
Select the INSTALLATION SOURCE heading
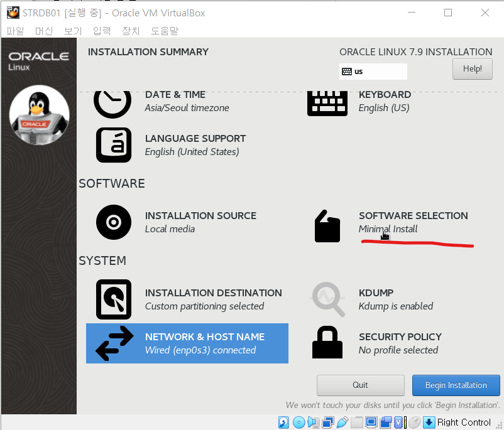pos(200,215)
